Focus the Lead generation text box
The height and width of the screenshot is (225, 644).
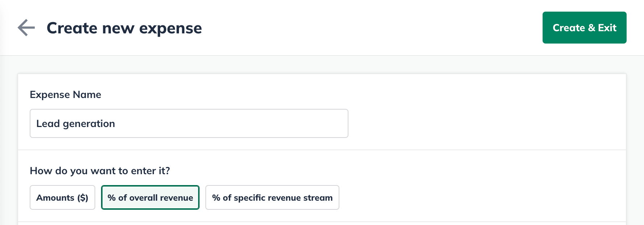click(189, 123)
